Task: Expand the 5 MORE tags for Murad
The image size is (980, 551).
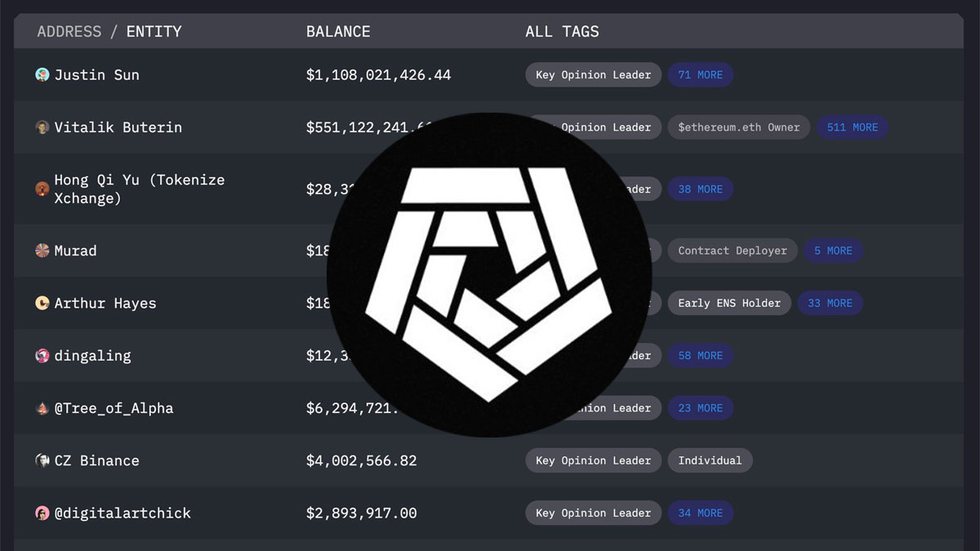Action: pyautogui.click(x=834, y=251)
